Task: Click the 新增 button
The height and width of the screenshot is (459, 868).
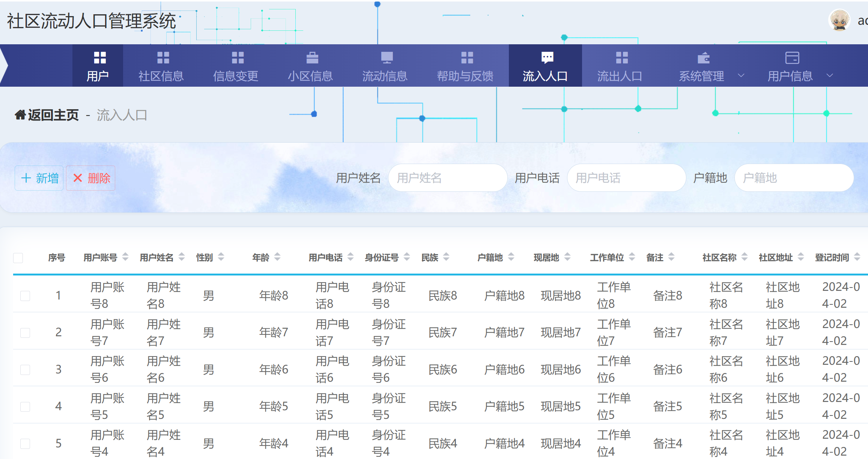Action: pos(39,178)
